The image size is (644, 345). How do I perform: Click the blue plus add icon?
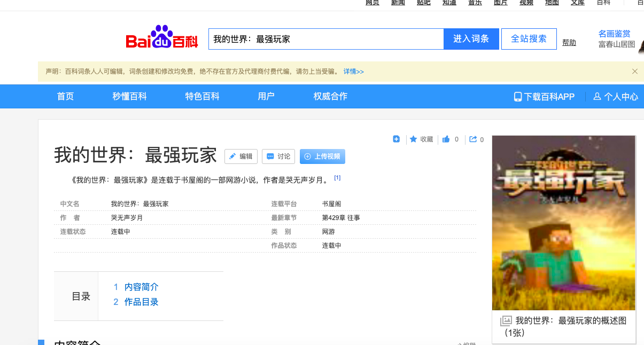point(397,139)
